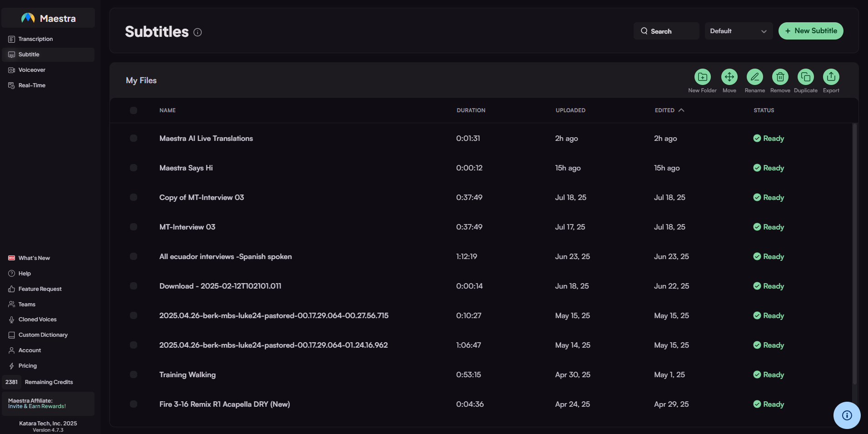
Task: Tick the select-all checkbox in header row
Action: 134,110
